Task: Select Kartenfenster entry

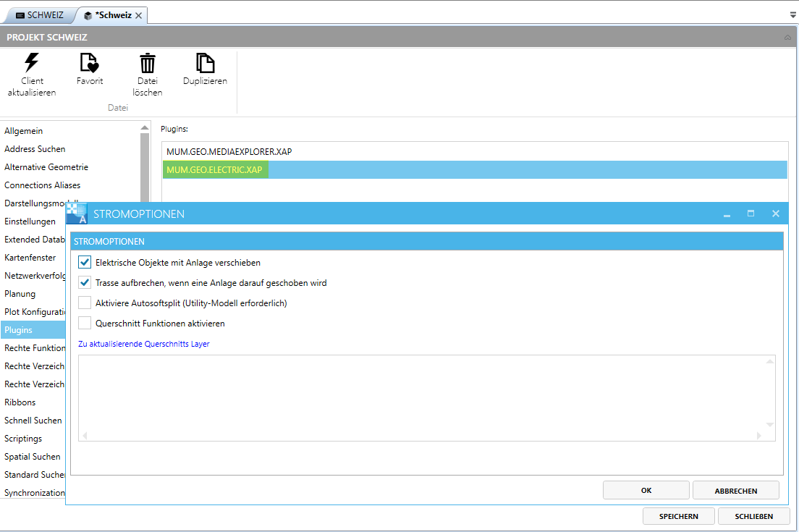Action: coord(30,258)
